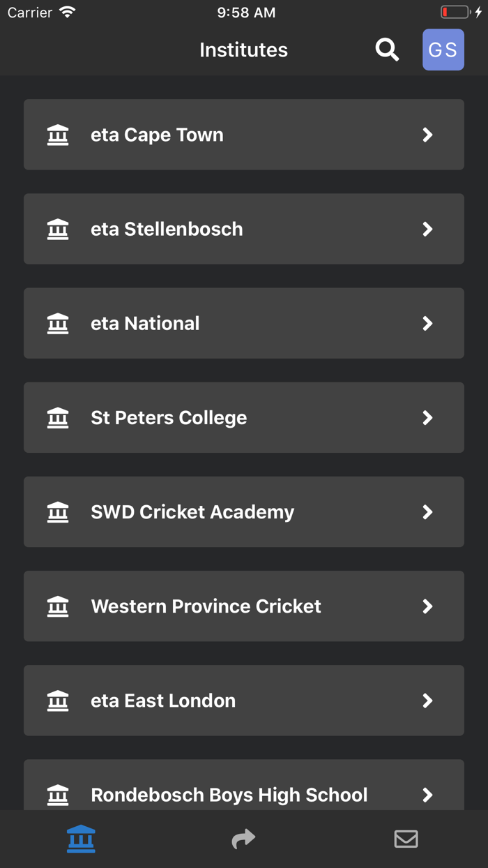
Task: Tap the institute icon beside eta Cape Town
Action: point(58,135)
